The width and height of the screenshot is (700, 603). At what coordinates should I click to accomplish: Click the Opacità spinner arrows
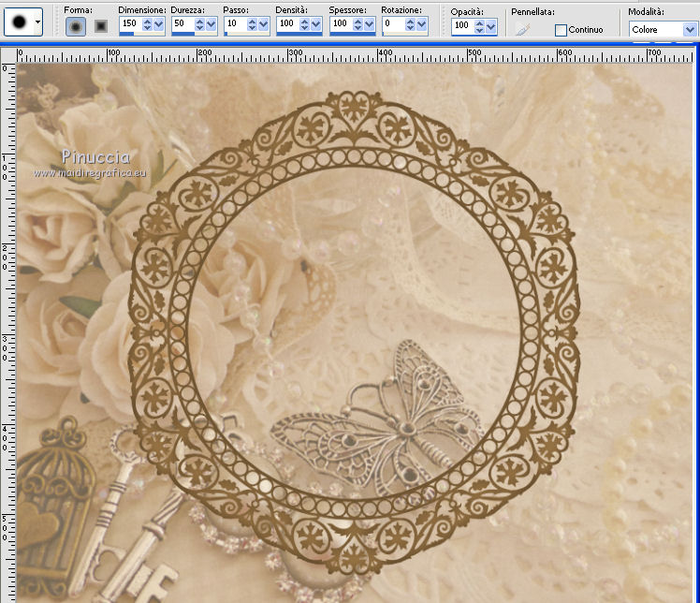(x=478, y=27)
